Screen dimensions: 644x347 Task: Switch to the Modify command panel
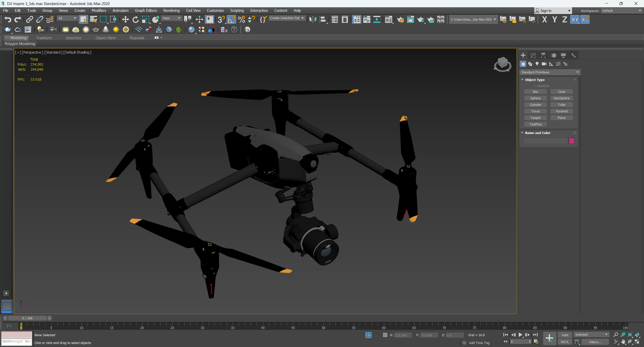[533, 55]
